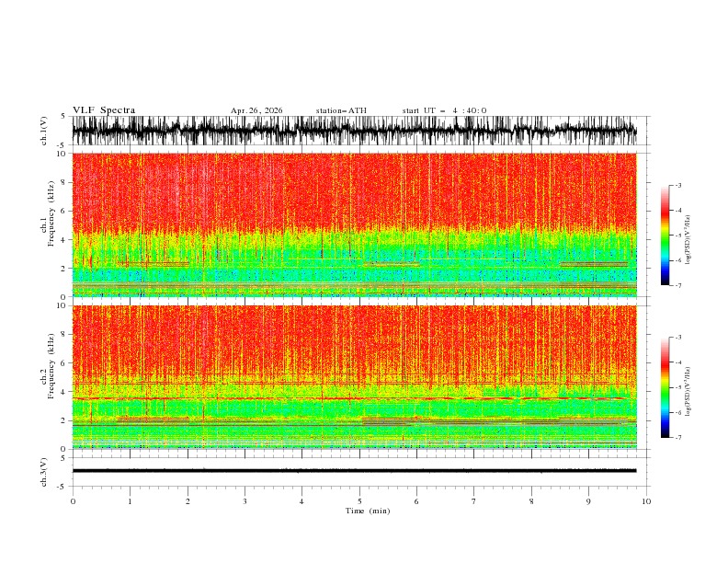Screen dimensions: 728x563
Task: Click the 9 minute tick on time axis
Action: click(x=588, y=501)
